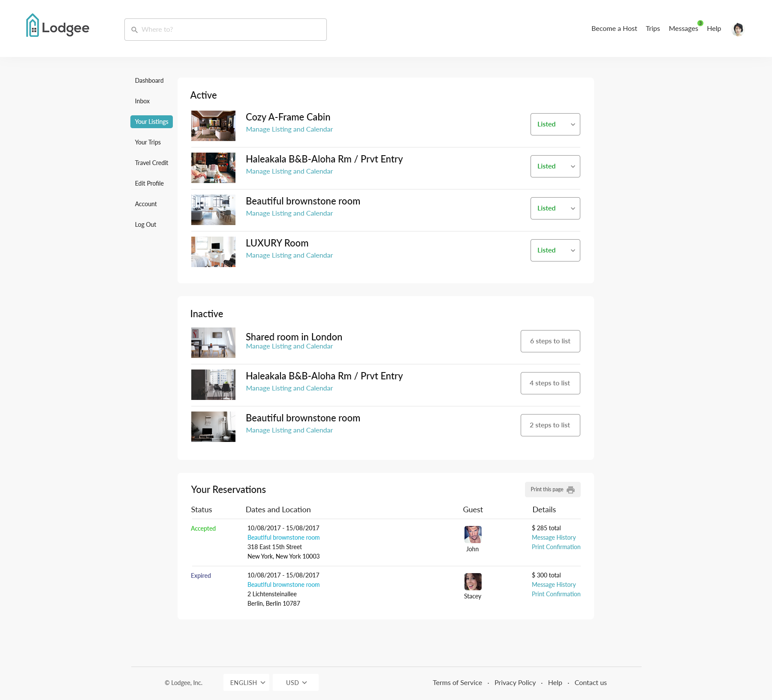Open Terms of Service footer link
This screenshot has width=772, height=700.
pyautogui.click(x=457, y=683)
